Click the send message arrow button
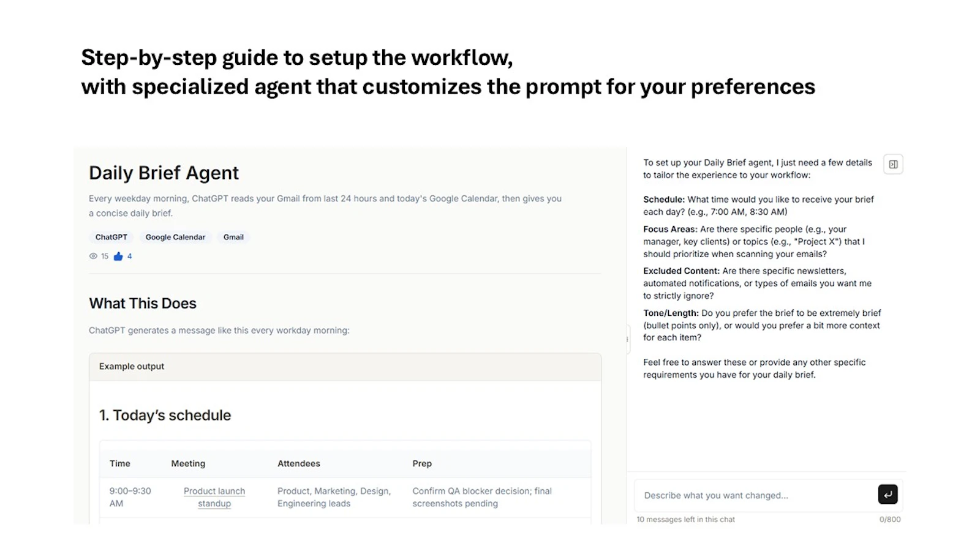The width and height of the screenshot is (980, 551). point(888,494)
